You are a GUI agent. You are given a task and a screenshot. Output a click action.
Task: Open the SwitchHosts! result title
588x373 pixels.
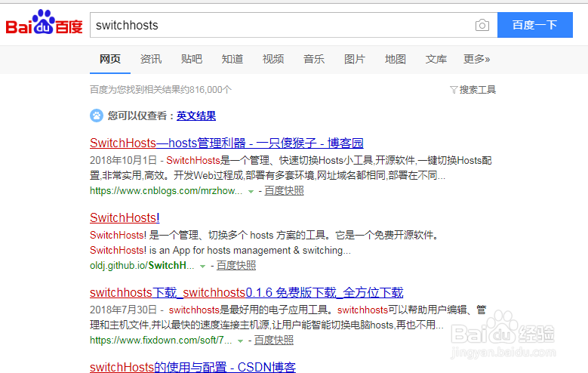[125, 217]
